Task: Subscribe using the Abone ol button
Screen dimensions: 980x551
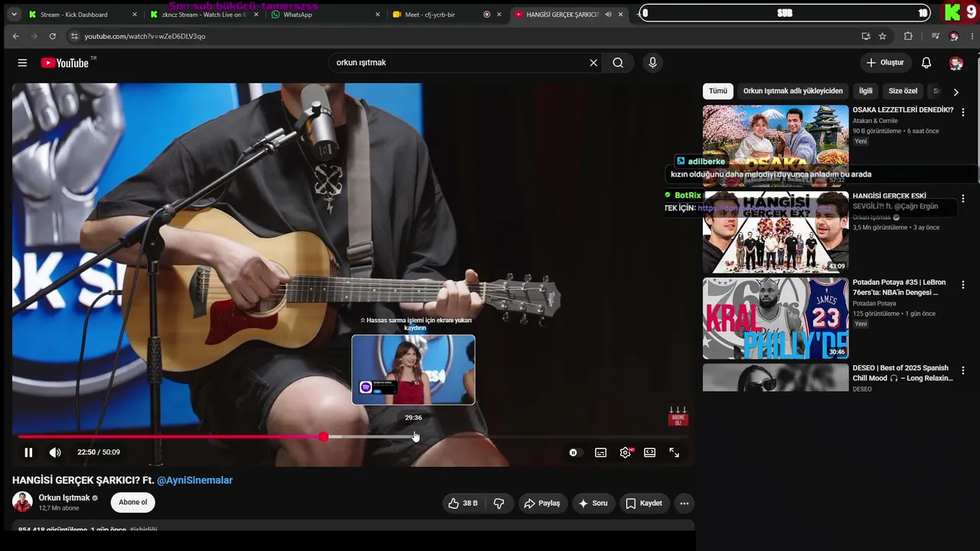Action: [x=133, y=502]
